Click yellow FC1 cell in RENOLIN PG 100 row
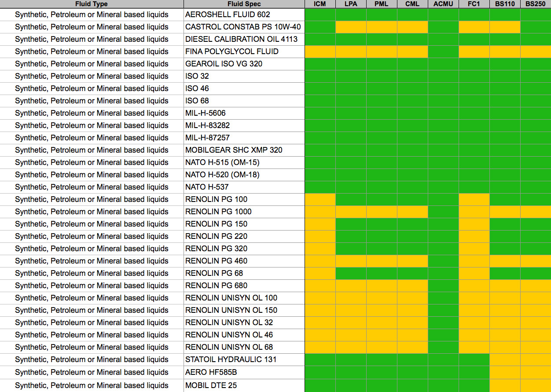 474,199
